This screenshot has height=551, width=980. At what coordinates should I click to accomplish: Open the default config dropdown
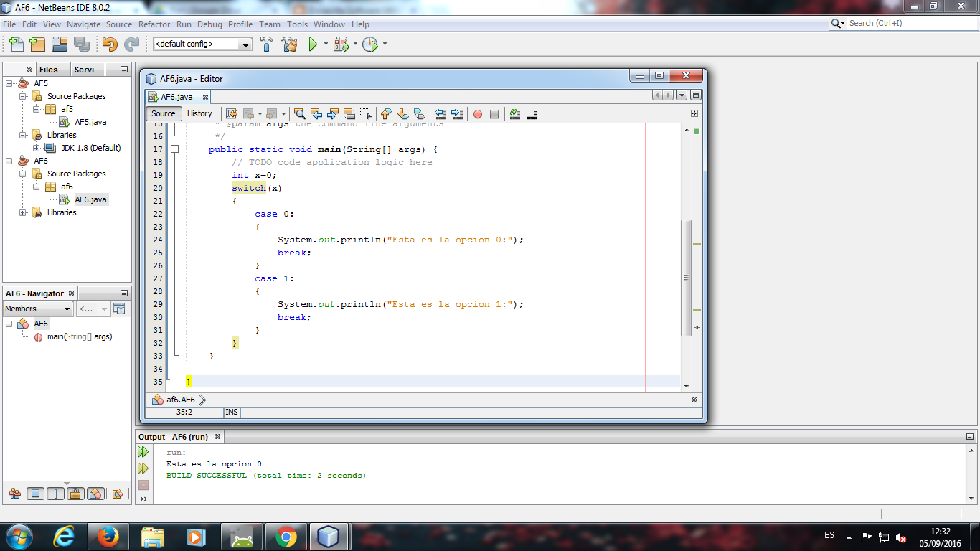pos(244,44)
